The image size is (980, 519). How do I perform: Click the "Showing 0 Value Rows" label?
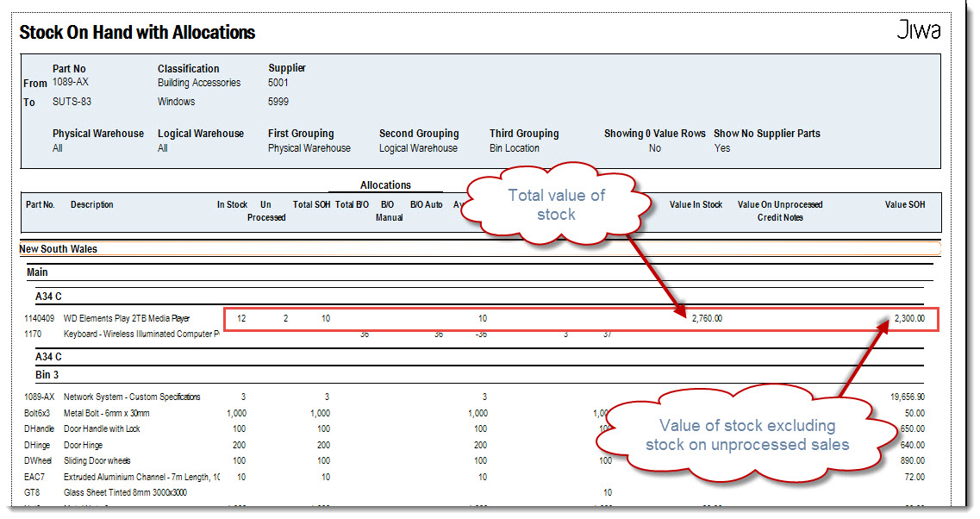pos(654,133)
